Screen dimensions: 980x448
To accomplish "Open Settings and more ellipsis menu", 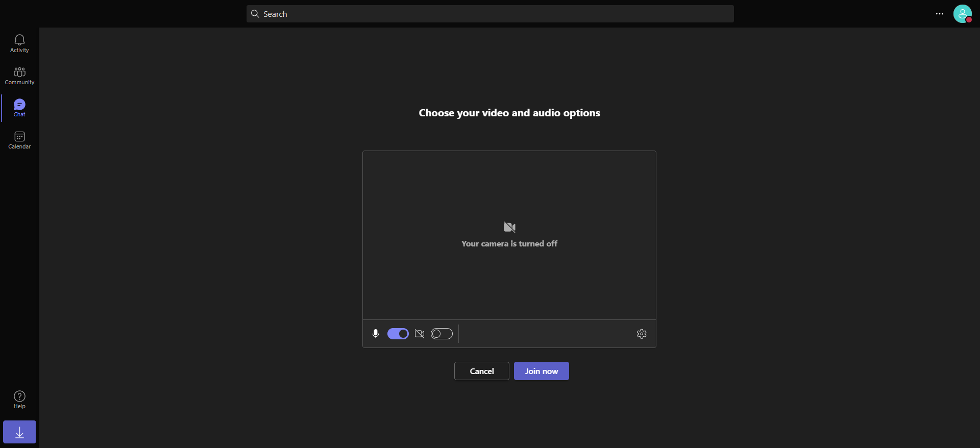I will 940,14.
